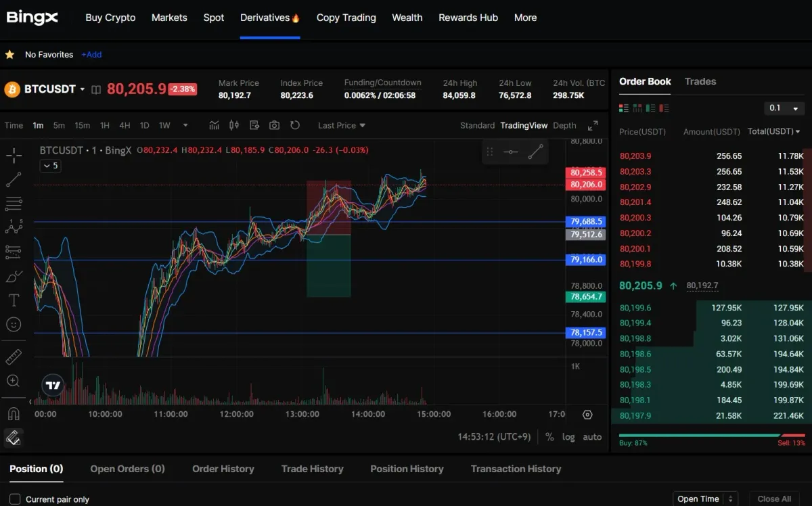Open the emoji icons tool
This screenshot has width=812, height=506.
[x=14, y=325]
